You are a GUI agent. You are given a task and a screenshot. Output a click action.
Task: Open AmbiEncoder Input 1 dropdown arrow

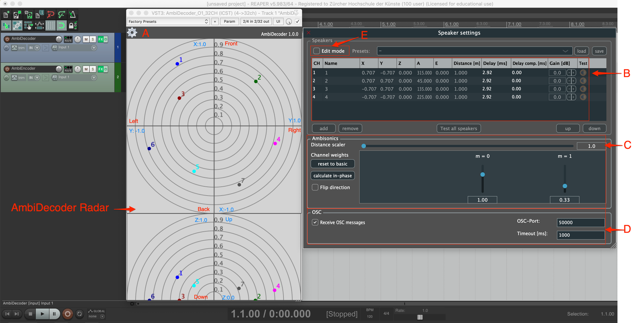[x=94, y=78]
